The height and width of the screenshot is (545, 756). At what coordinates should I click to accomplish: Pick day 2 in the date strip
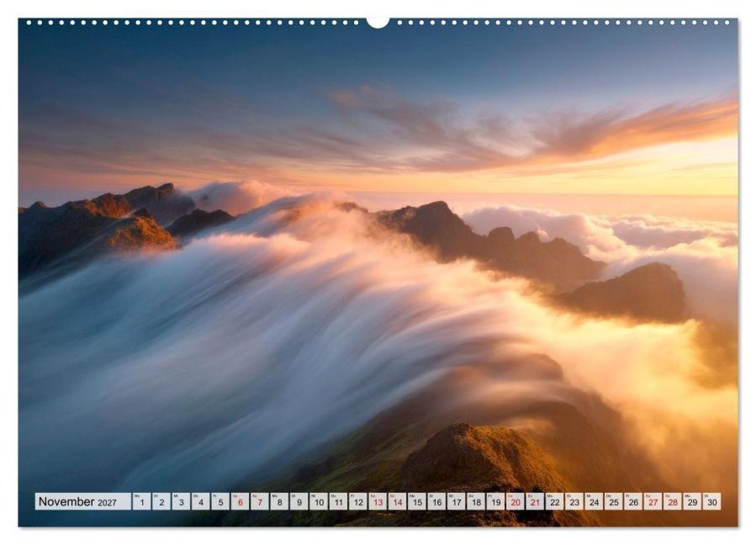point(161,501)
